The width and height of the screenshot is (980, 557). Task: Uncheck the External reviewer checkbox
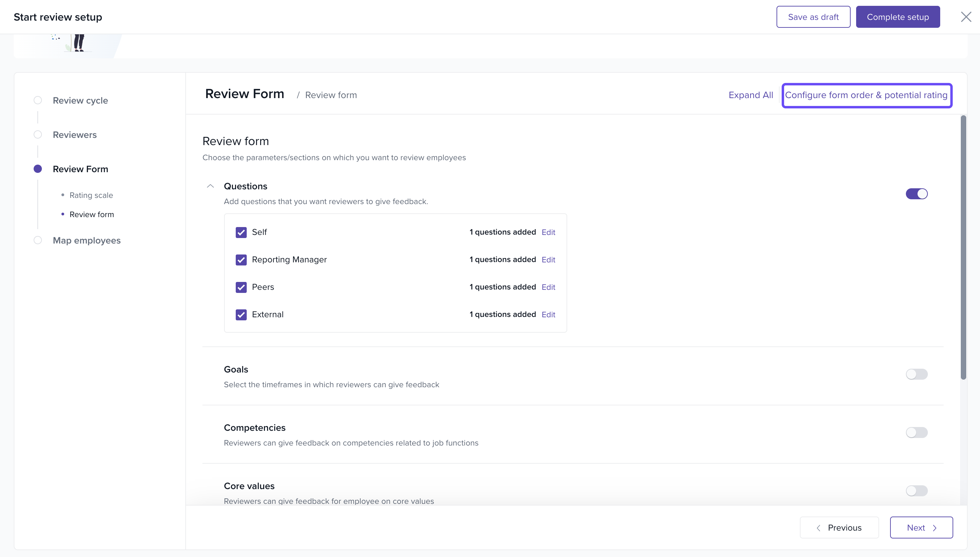tap(241, 315)
